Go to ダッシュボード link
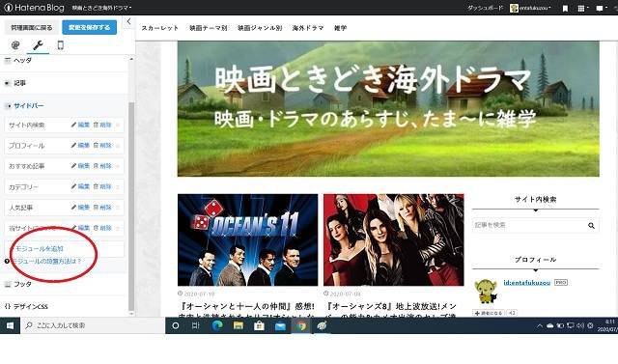Image resolution: width=618 pixels, height=364 pixels. point(485,8)
